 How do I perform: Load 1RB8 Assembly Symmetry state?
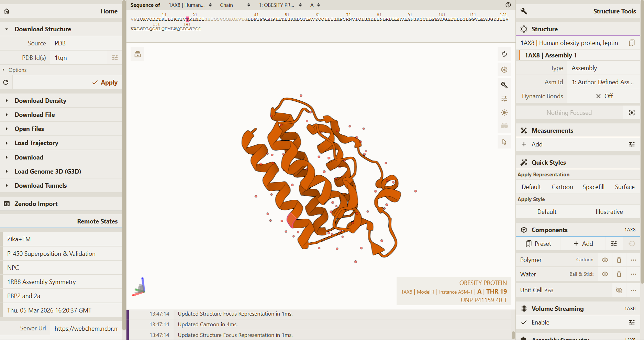point(62,282)
